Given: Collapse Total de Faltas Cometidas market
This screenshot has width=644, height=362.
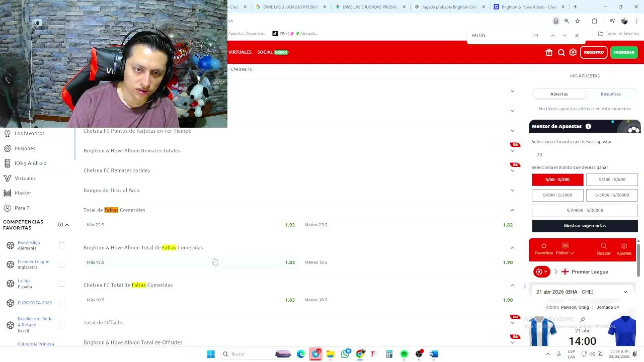Looking at the screenshot, I should pyautogui.click(x=512, y=210).
